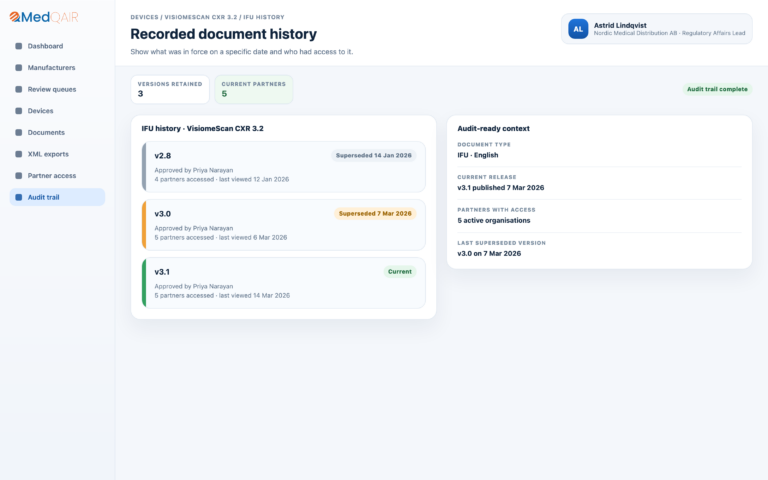This screenshot has height=480, width=768.
Task: Open the Documents section
Action: (x=57, y=132)
